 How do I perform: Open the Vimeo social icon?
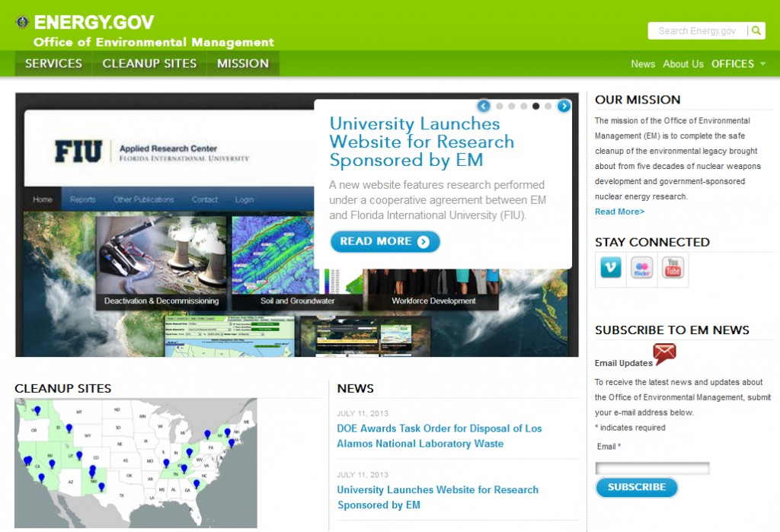pyautogui.click(x=609, y=269)
